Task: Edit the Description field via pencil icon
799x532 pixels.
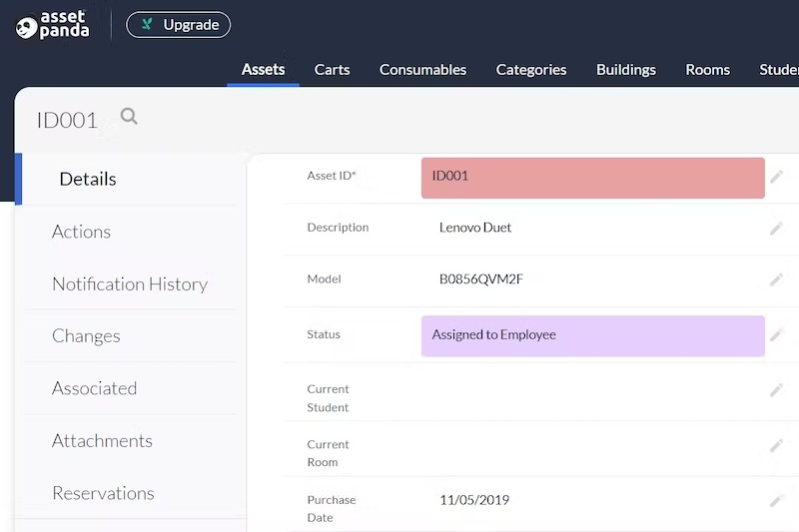Action: [776, 229]
